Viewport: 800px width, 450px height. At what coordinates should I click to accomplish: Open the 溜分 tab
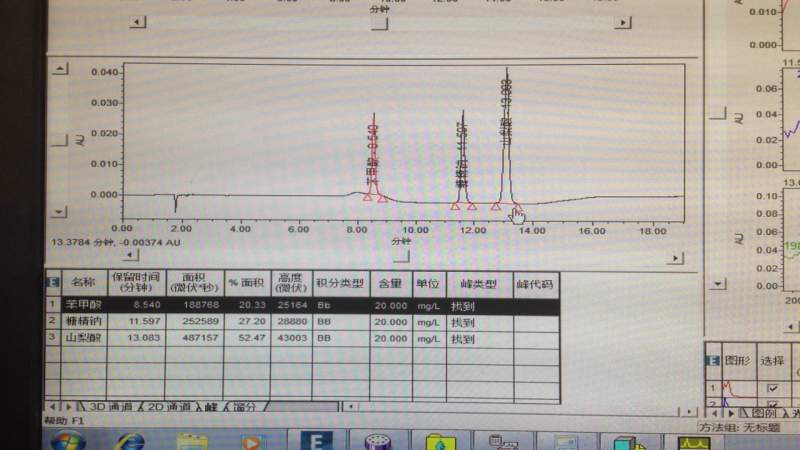pyautogui.click(x=244, y=407)
